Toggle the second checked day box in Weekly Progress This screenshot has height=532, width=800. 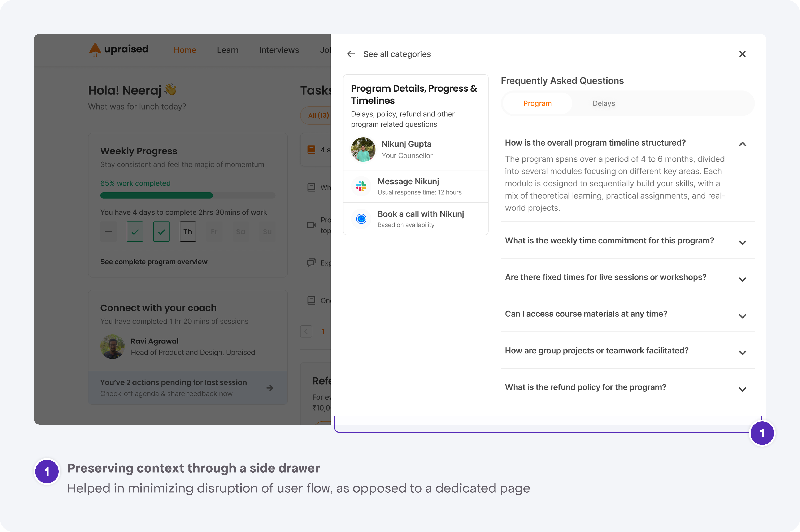161,232
